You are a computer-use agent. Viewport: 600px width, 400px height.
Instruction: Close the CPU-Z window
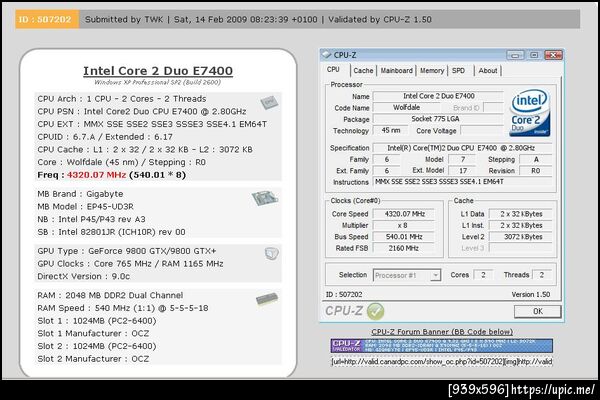[553, 55]
